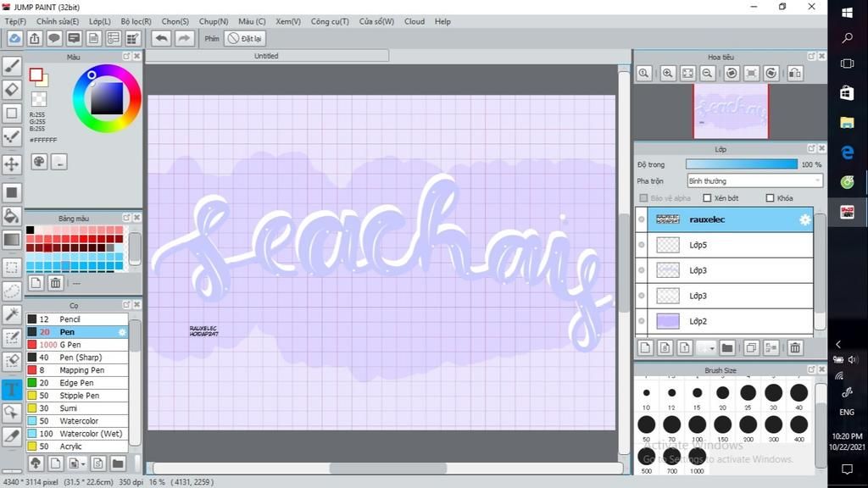Open rauxelec layer settings gear
Image resolution: width=868 pixels, height=488 pixels.
[805, 219]
